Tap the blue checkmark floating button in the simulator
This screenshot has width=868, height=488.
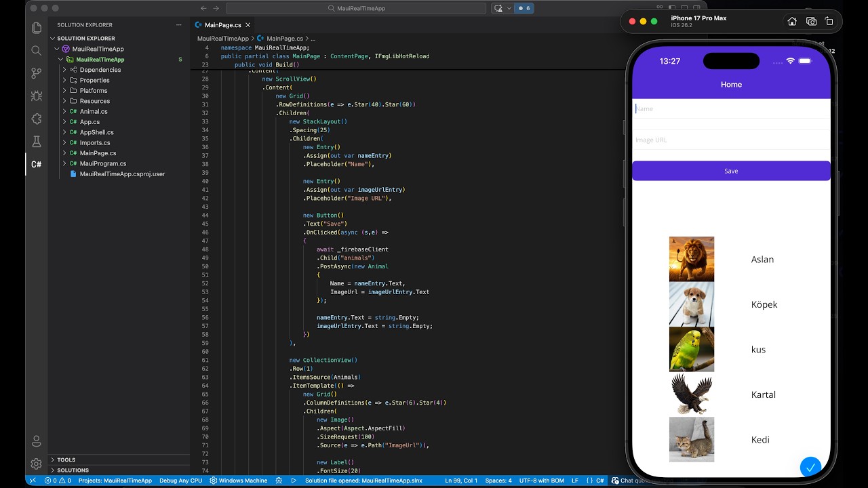[x=810, y=467]
